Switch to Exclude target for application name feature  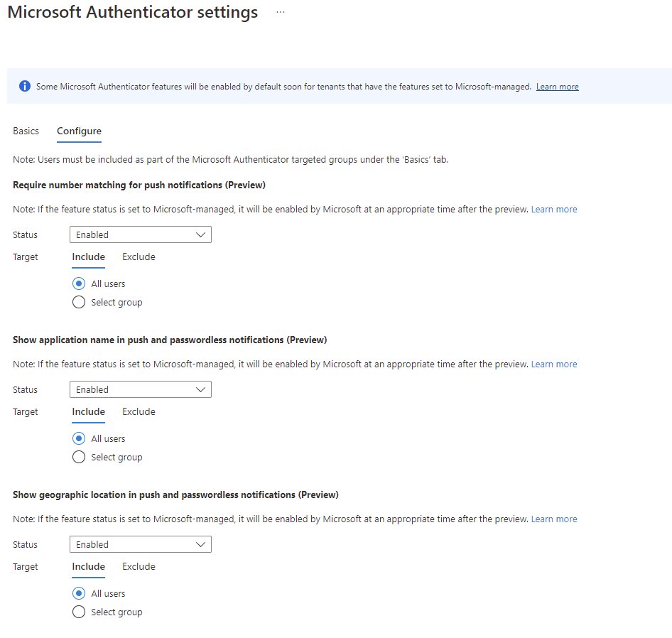point(139,411)
